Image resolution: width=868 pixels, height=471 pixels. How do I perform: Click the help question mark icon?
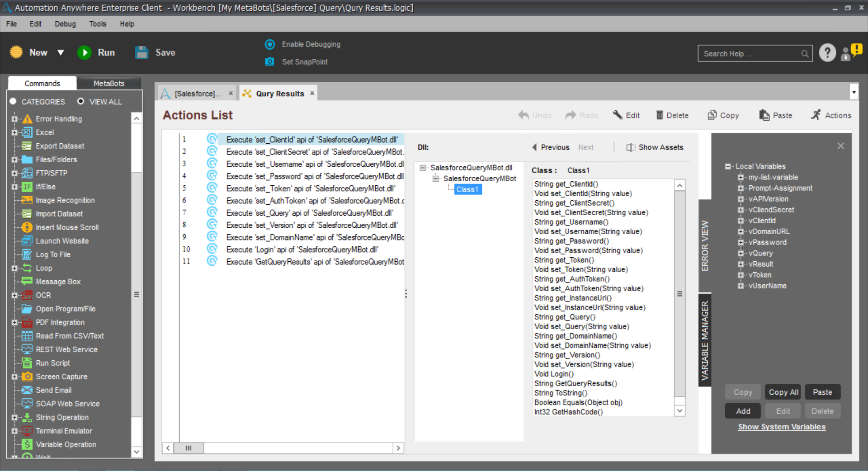(x=827, y=53)
